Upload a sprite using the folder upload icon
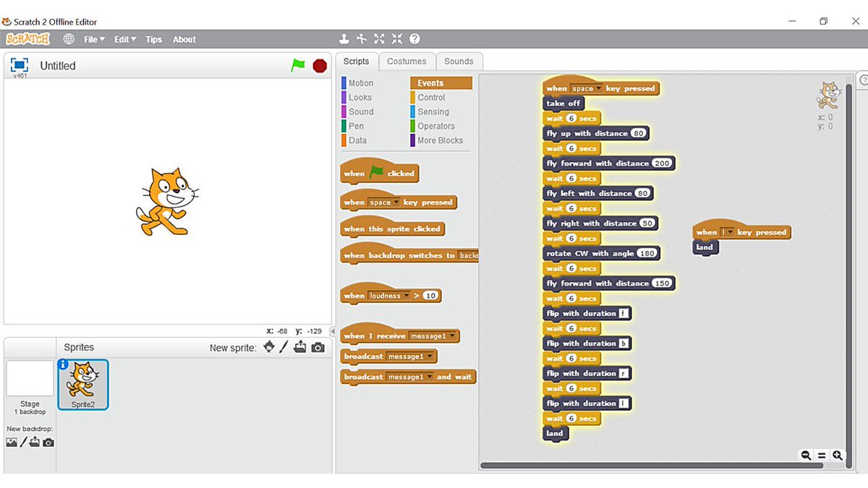Viewport: 868px width, 488px height. [x=299, y=348]
